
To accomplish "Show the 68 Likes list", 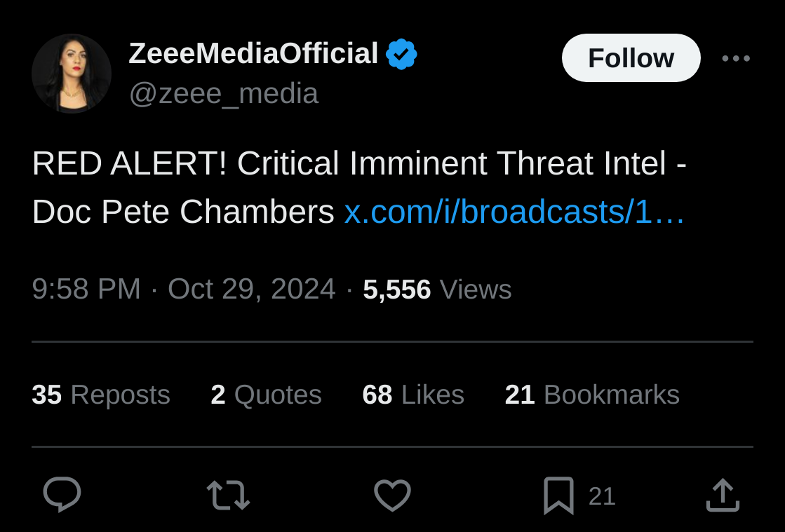I will [x=413, y=395].
